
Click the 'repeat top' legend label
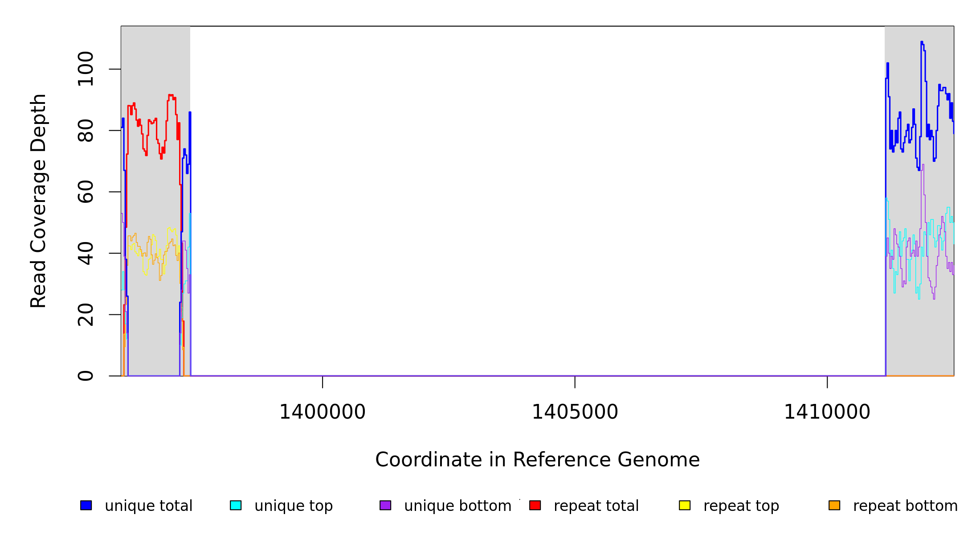point(741,506)
